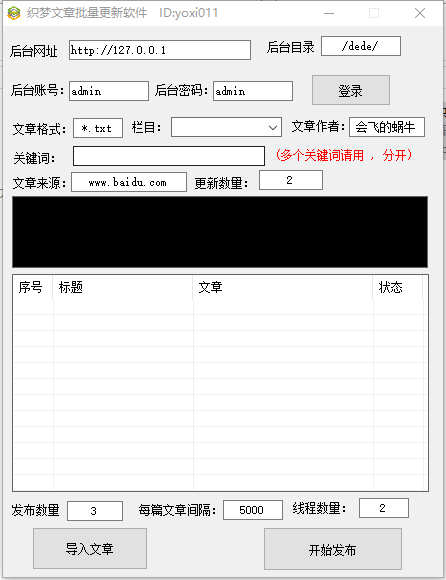Click the 导入文章 import button
Image resolution: width=446 pixels, height=580 pixels.
[90, 549]
